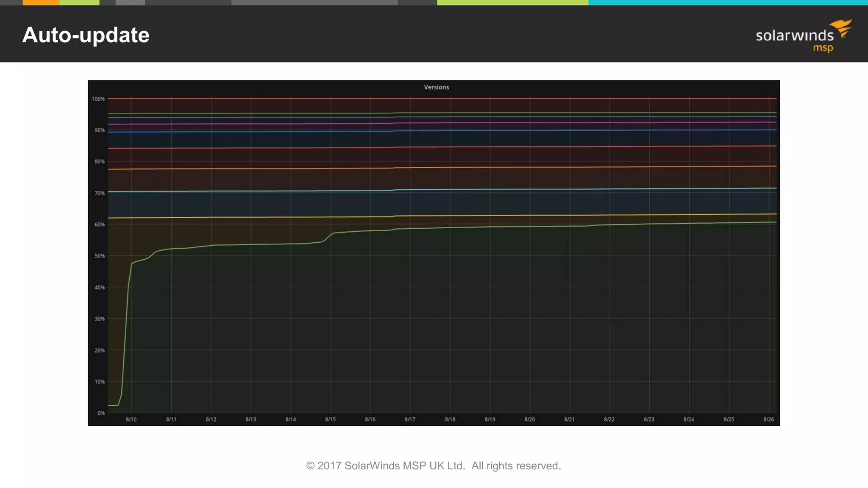Click the 8/15 date axis label
The height and width of the screenshot is (488, 868).
pos(330,419)
